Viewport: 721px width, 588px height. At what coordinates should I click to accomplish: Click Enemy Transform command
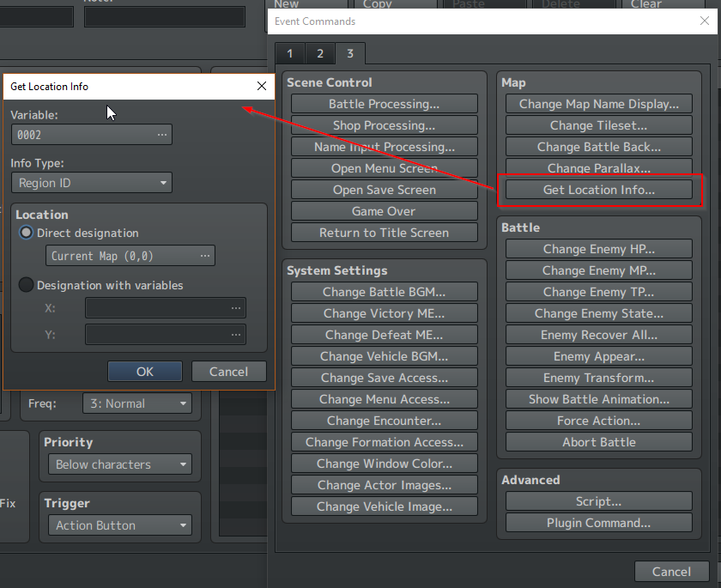[599, 378]
